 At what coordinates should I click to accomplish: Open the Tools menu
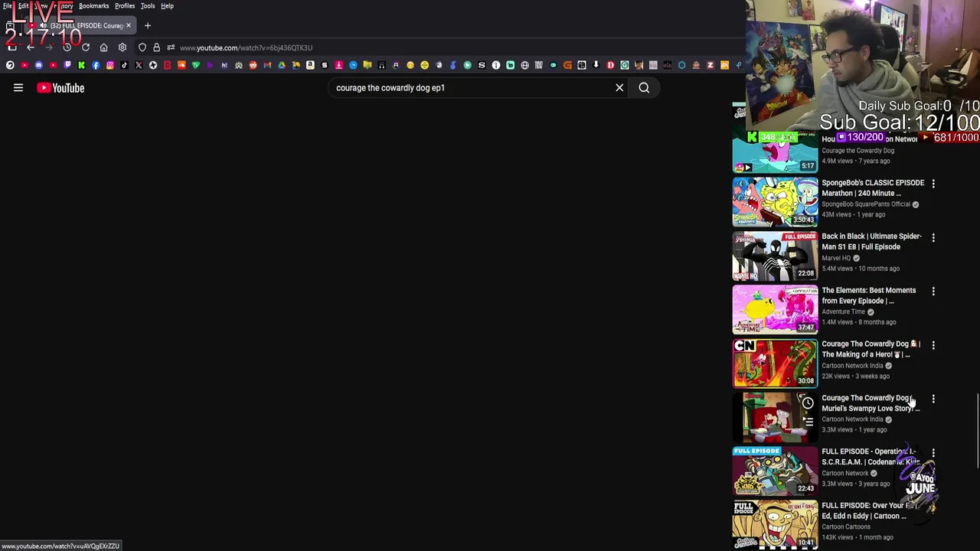[x=148, y=6]
